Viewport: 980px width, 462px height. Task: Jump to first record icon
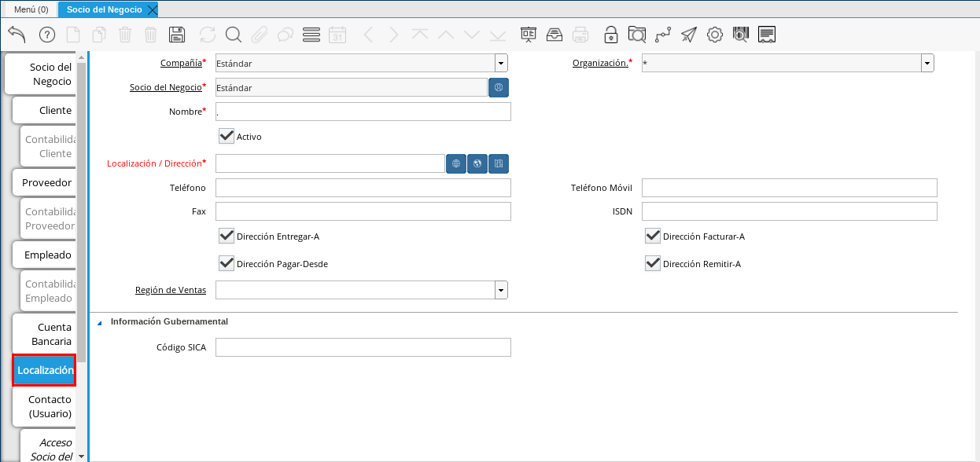(420, 35)
